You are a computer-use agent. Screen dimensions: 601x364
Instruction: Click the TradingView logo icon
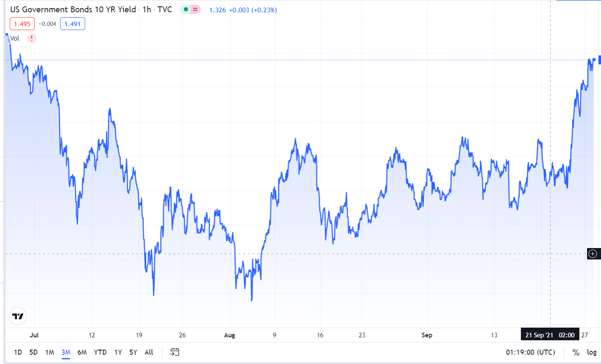18,316
